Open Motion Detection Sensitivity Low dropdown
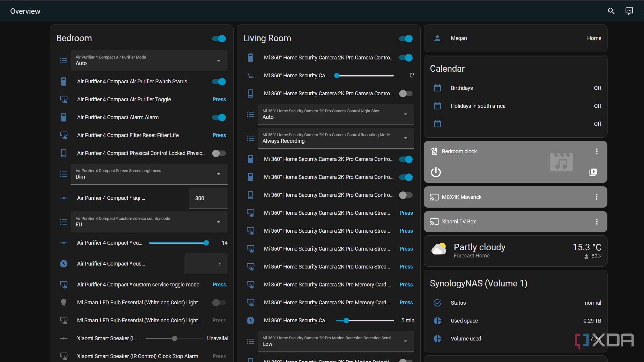The height and width of the screenshot is (362, 644). [x=336, y=341]
